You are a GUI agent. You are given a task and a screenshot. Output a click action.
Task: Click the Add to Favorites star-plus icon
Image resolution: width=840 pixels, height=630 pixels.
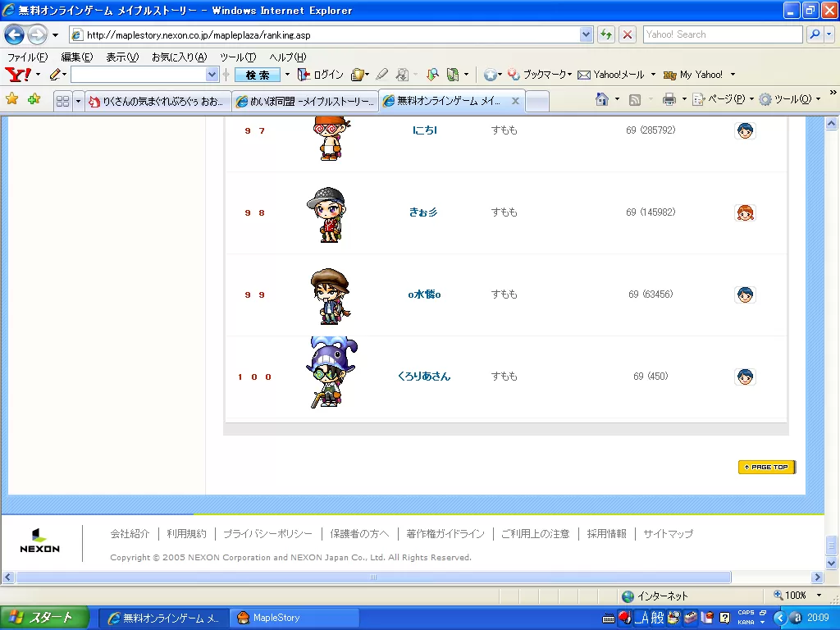[x=34, y=99]
